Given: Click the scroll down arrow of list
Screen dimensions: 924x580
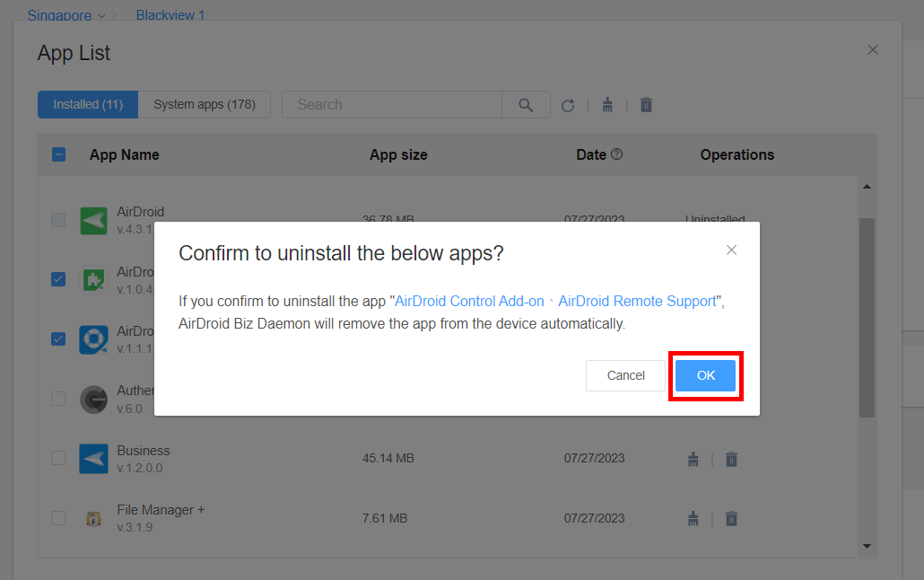Looking at the screenshot, I should [x=867, y=547].
